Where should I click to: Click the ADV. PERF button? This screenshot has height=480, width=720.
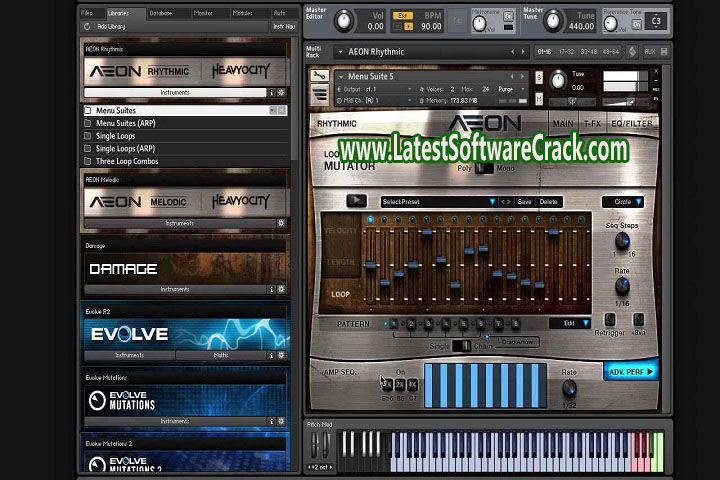click(630, 371)
